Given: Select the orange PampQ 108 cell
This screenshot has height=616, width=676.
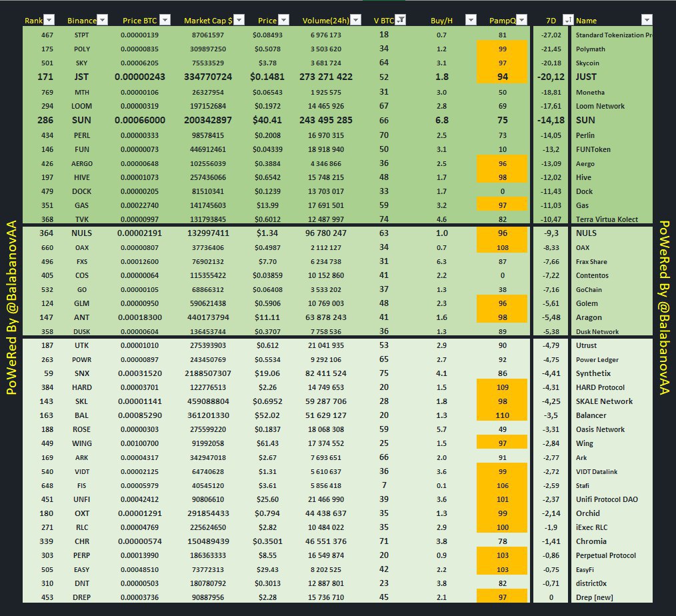Looking at the screenshot, I should click(x=502, y=247).
